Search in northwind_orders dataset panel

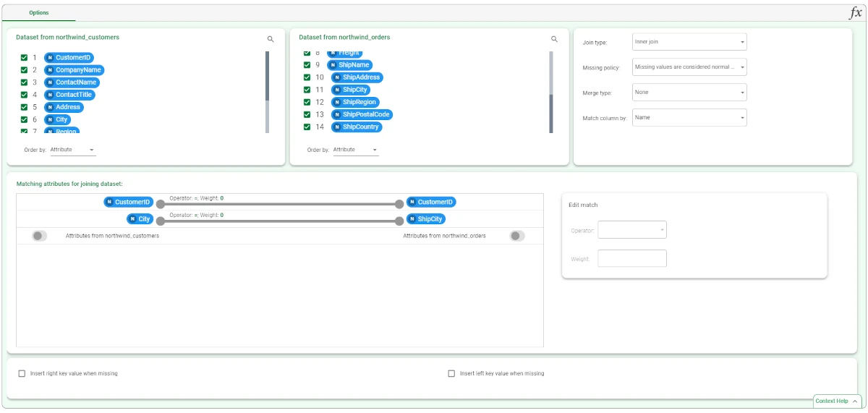pyautogui.click(x=555, y=39)
